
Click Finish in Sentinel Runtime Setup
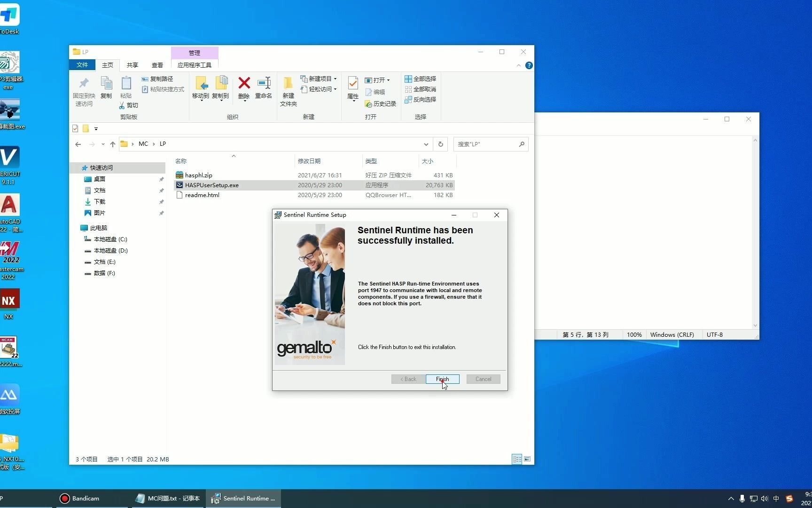pyautogui.click(x=442, y=379)
